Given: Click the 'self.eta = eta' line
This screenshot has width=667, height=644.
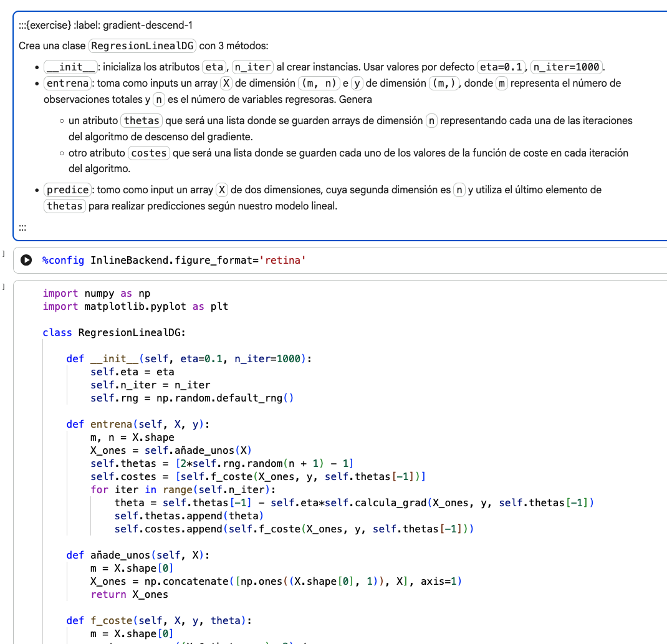Looking at the screenshot, I should click(132, 372).
